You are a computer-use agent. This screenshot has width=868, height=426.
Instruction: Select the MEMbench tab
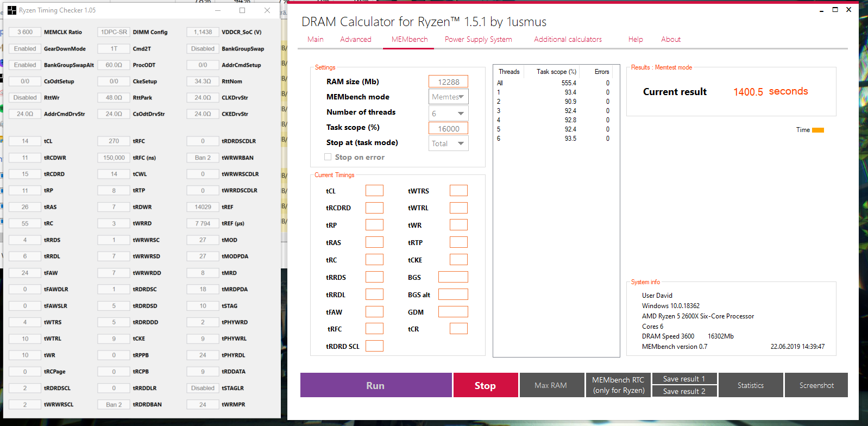[x=410, y=39]
